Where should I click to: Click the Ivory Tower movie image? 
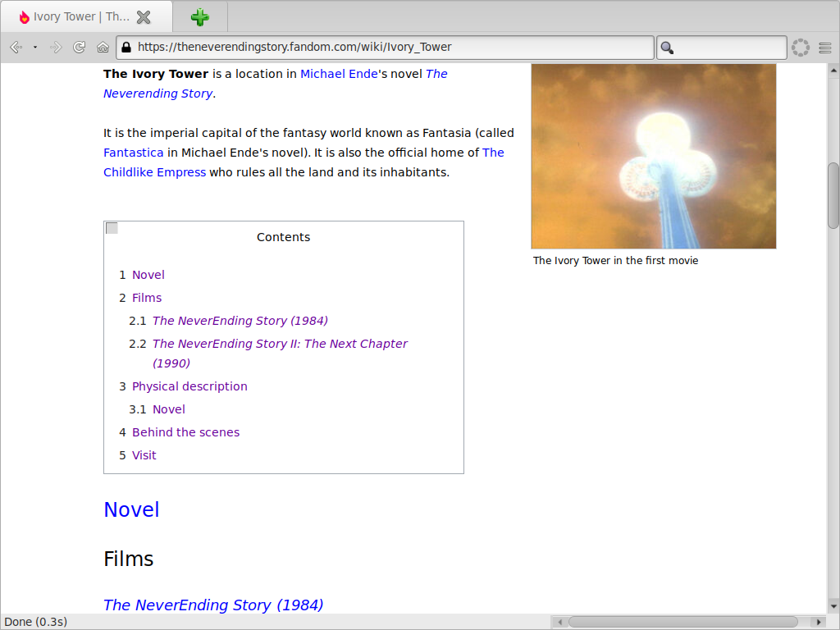[x=653, y=156]
